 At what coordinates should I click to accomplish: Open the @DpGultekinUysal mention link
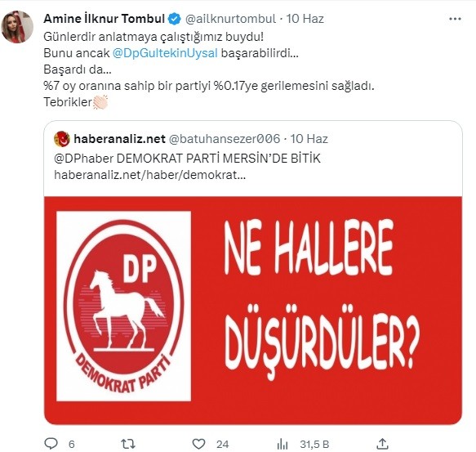165,53
